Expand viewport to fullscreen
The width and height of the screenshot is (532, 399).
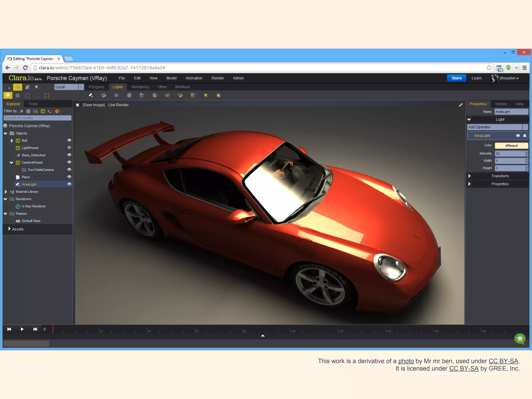461,105
